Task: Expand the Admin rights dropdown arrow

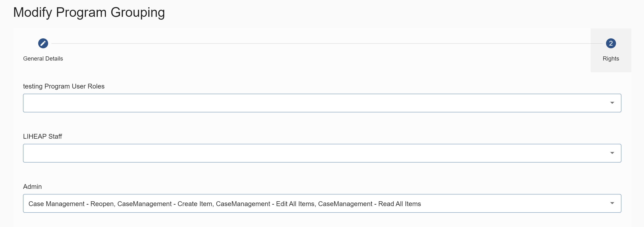Action: pyautogui.click(x=612, y=203)
